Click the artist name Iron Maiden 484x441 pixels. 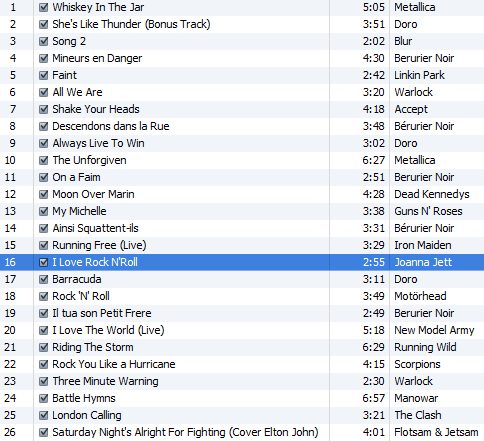pos(423,245)
